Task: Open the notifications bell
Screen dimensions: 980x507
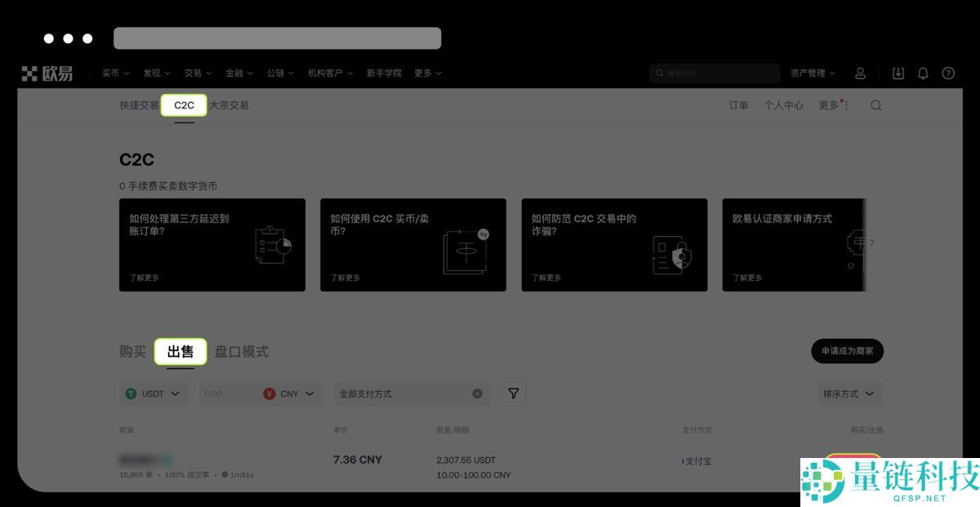Action: [x=923, y=73]
